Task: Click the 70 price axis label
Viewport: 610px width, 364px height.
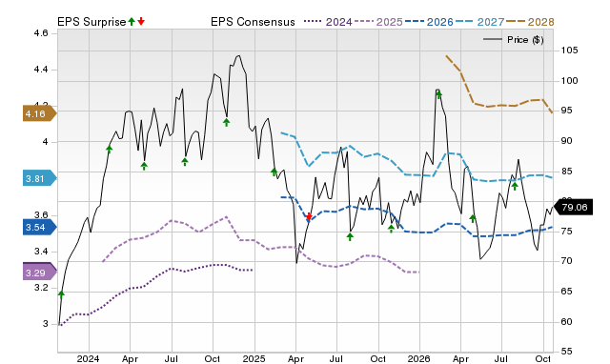Action: tap(567, 261)
